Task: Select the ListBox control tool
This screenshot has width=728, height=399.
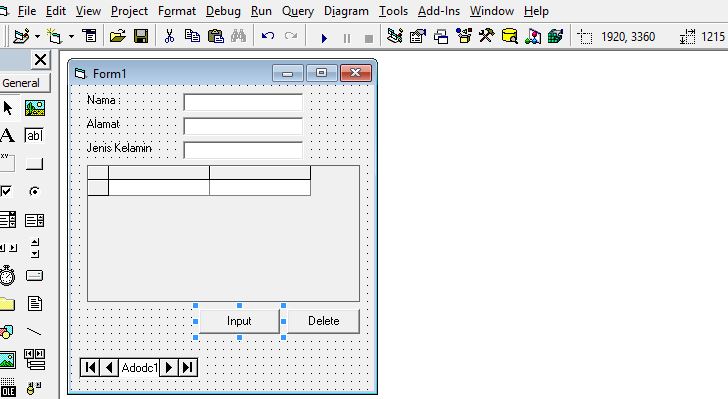Action: click(x=34, y=220)
